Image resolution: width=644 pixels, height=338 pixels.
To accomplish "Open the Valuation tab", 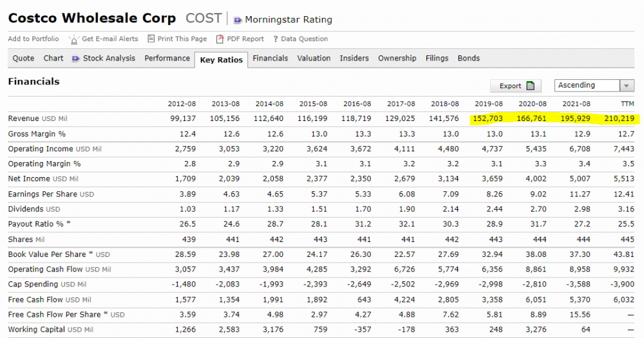I will tap(314, 59).
